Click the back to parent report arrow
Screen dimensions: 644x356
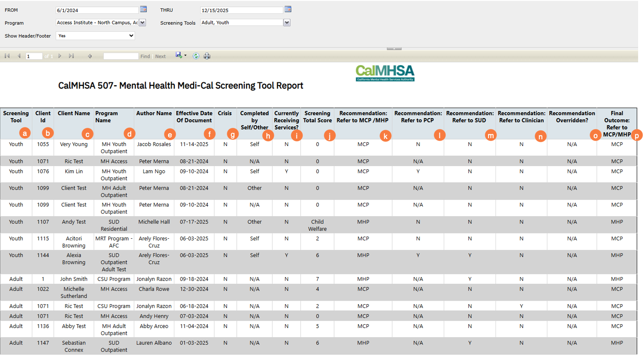coord(90,56)
